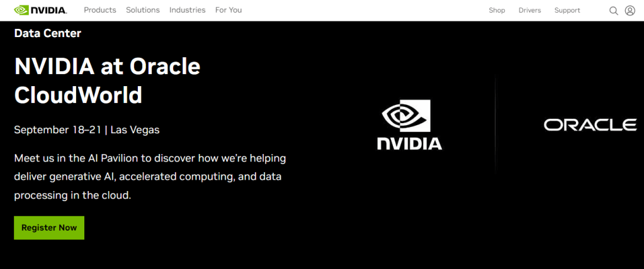Open the Products menu
644x269 pixels.
(99, 10)
